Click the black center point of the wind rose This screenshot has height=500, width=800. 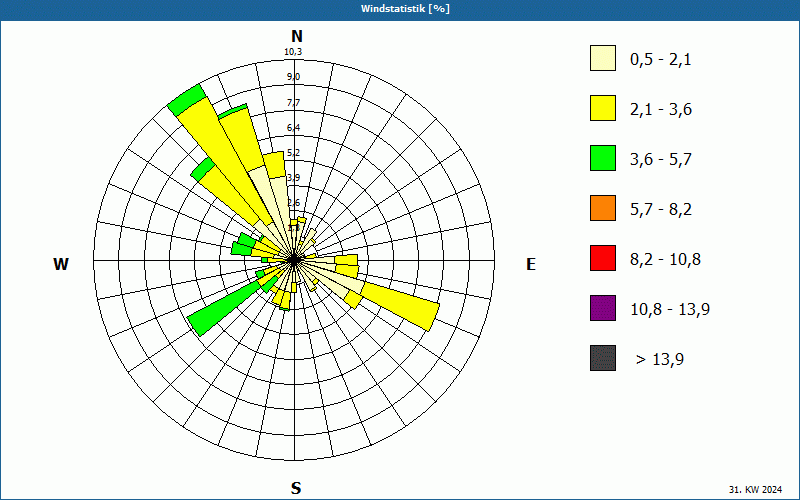click(x=294, y=260)
